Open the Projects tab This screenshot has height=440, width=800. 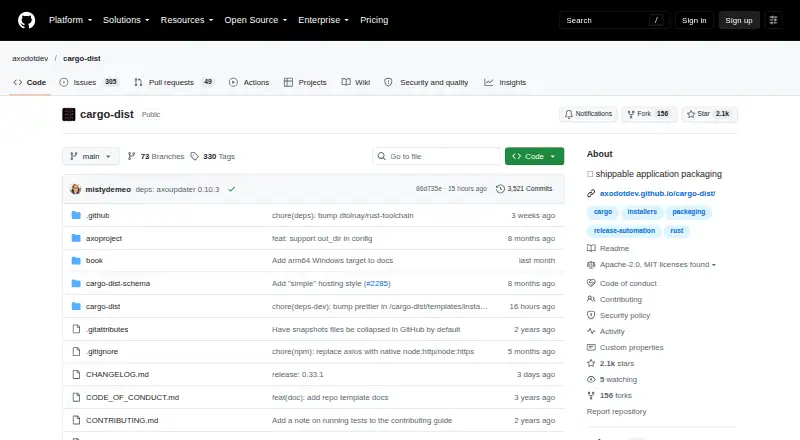pyautogui.click(x=305, y=82)
